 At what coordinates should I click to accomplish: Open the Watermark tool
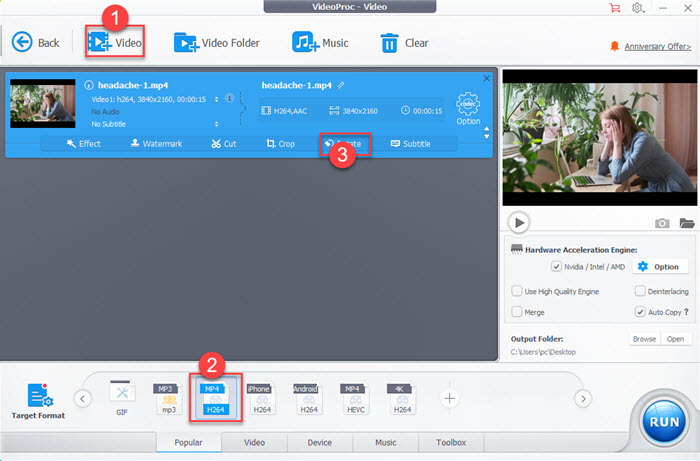[156, 144]
